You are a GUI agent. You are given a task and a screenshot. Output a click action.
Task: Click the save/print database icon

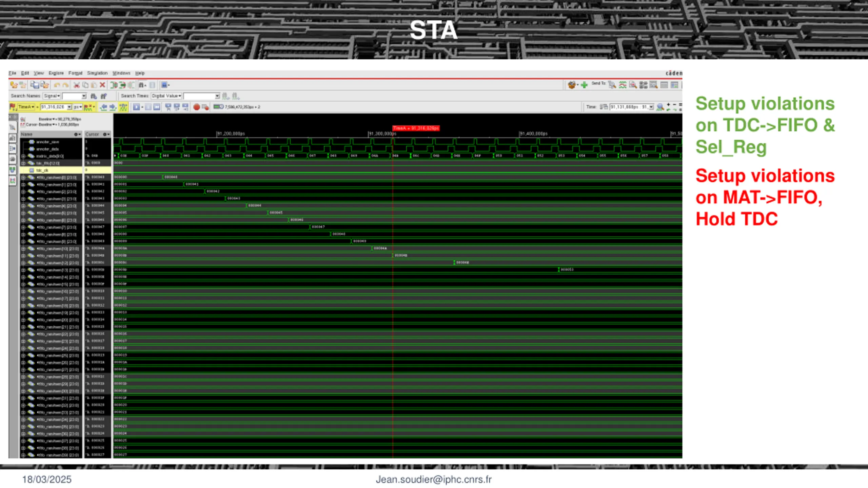coord(35,85)
